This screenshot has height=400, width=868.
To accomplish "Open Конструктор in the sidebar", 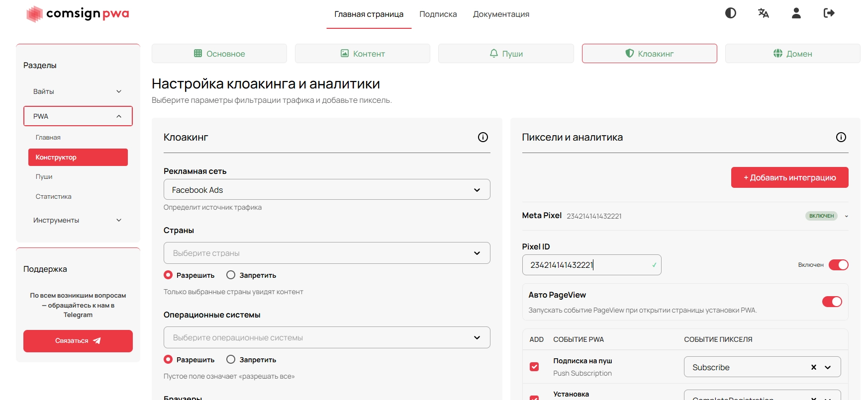I will click(78, 157).
